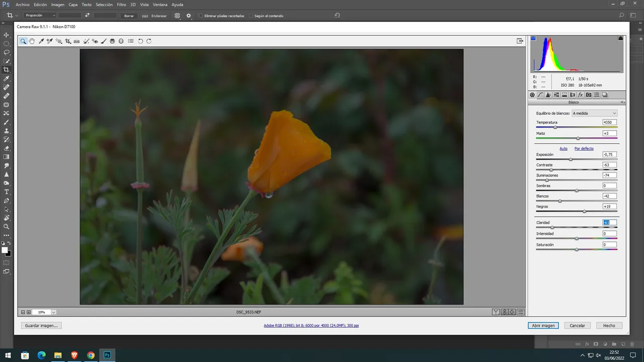Rotate image 90° counterclockwise
The width and height of the screenshot is (644, 362).
(140, 41)
